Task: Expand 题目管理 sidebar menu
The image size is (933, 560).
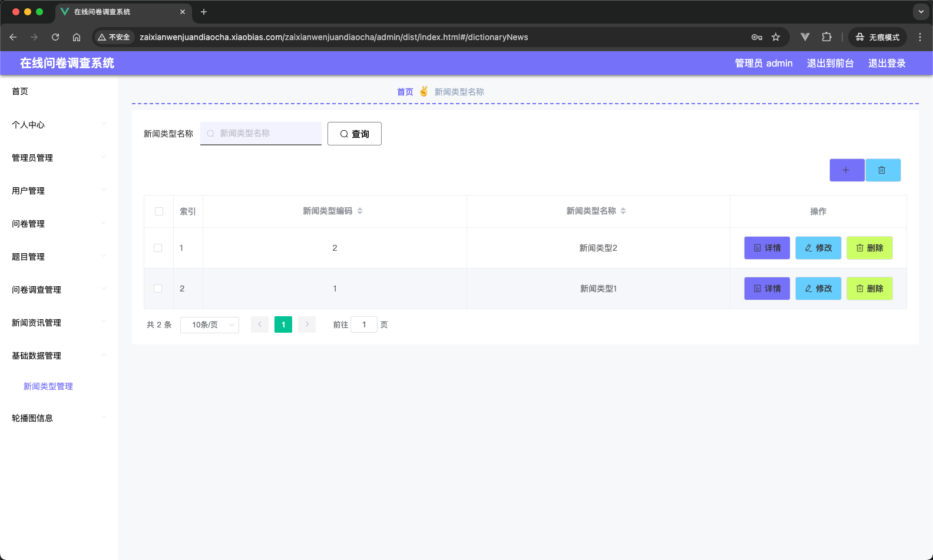Action: coord(59,256)
